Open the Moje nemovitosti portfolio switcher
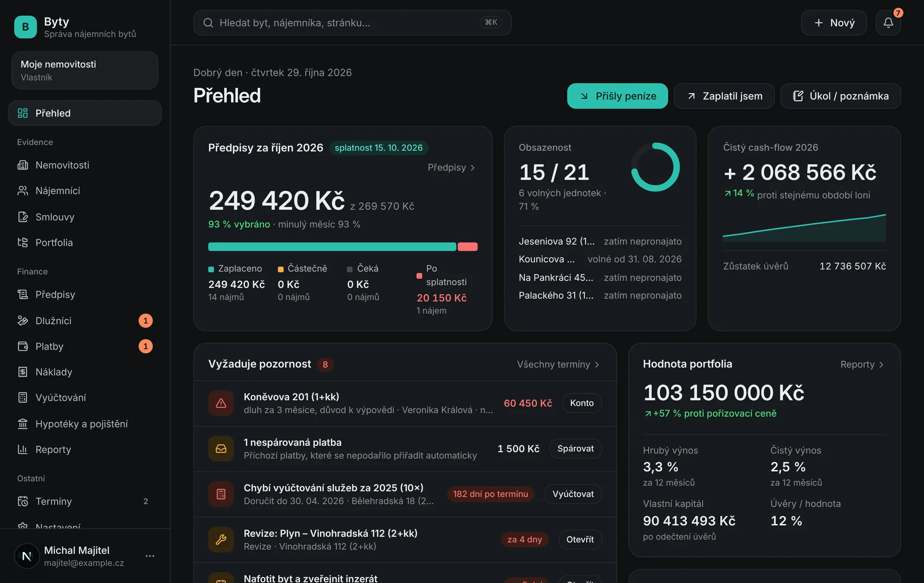 tap(85, 70)
